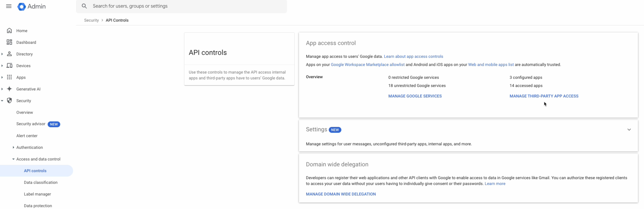
Task: Click MANAGE THIRD-PARTY APP ACCESS
Action: pyautogui.click(x=544, y=96)
